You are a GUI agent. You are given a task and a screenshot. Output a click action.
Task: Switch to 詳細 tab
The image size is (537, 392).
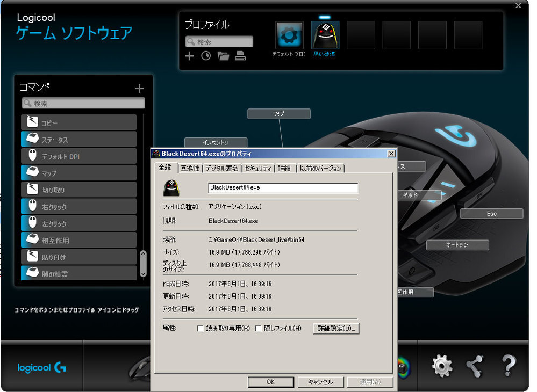click(x=284, y=168)
